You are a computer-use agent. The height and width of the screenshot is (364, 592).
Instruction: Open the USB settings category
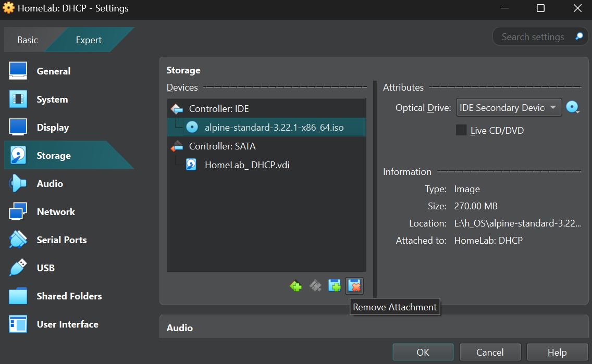tap(46, 268)
